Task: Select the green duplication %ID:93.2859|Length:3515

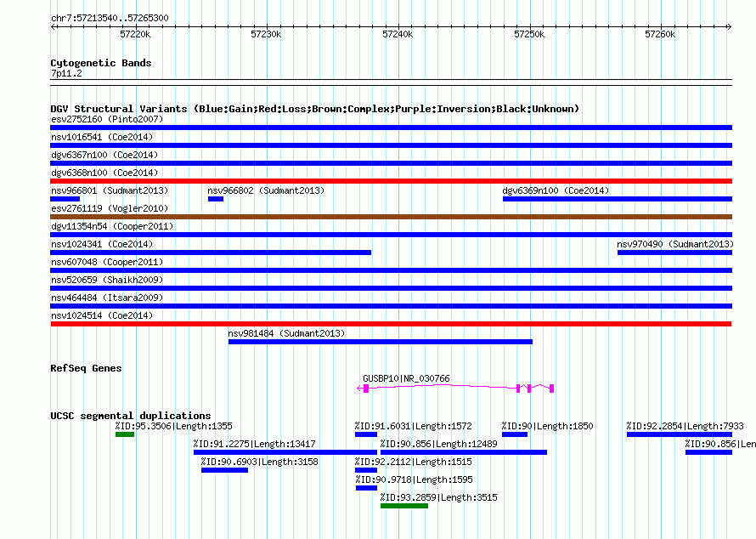Action: [404, 506]
